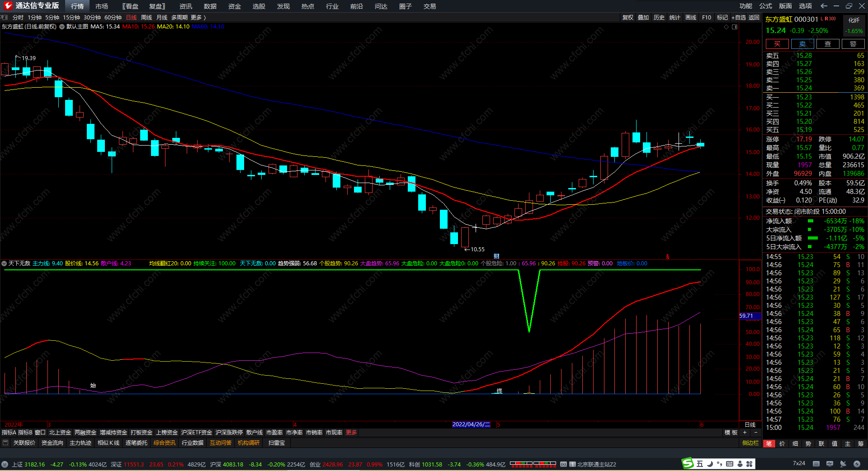Switch to 周线 weekly chart tab
Screen dimensions: 868x471
(x=146, y=18)
